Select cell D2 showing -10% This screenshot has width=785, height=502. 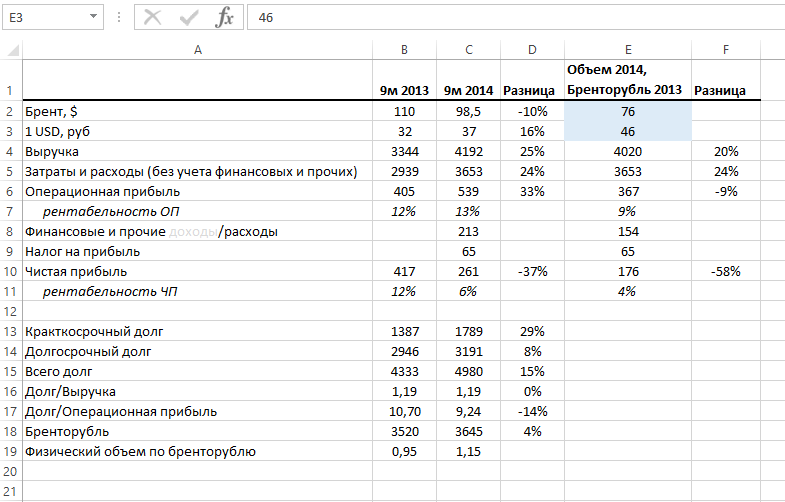click(x=532, y=111)
